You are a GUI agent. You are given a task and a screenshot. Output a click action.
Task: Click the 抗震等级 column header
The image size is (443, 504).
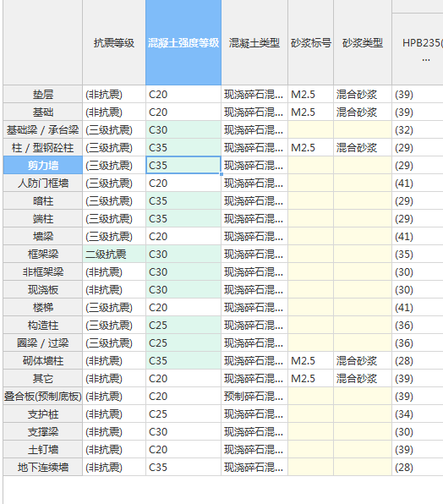coord(114,42)
